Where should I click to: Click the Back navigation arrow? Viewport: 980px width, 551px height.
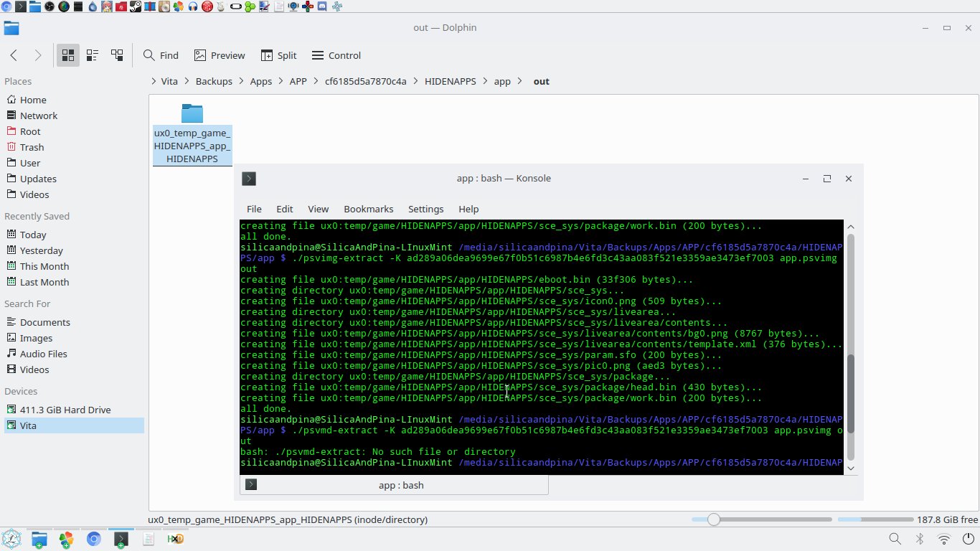coord(14,55)
